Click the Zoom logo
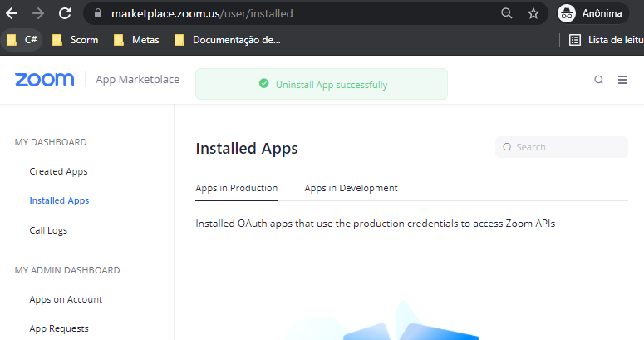Screen dimensions: 644x340 click(x=44, y=79)
